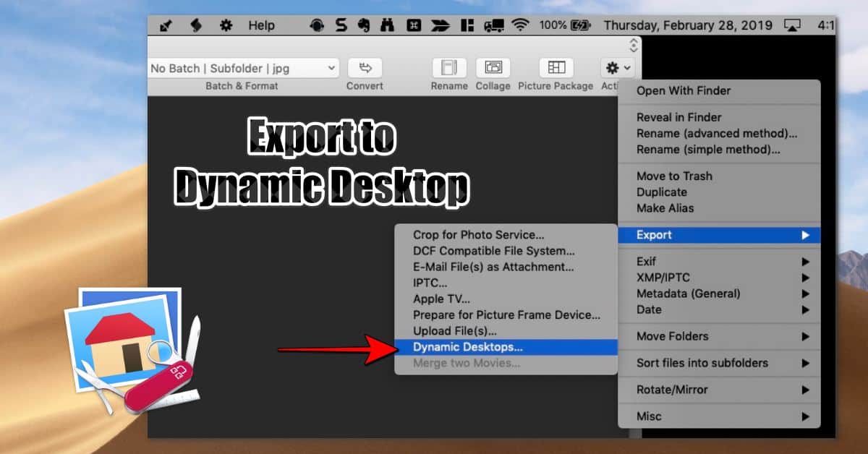This screenshot has width=868, height=454.
Task: Choose Upload File(s)...
Action: (506, 331)
